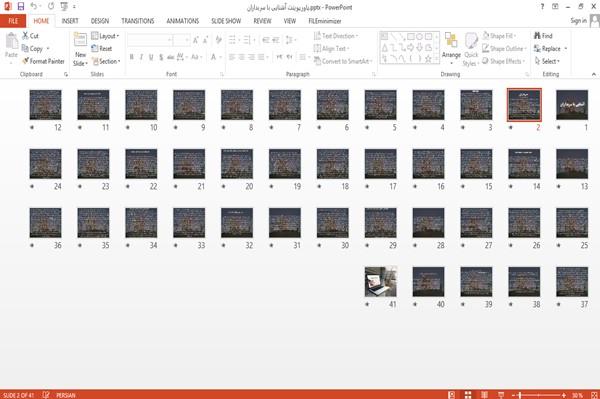
Task: Switch to Normal view in status bar
Action: click(452, 395)
